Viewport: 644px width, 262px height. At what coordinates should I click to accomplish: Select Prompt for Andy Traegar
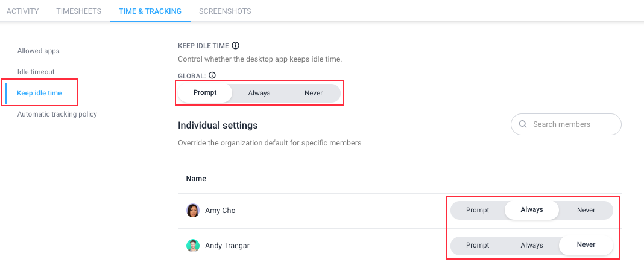(x=478, y=245)
